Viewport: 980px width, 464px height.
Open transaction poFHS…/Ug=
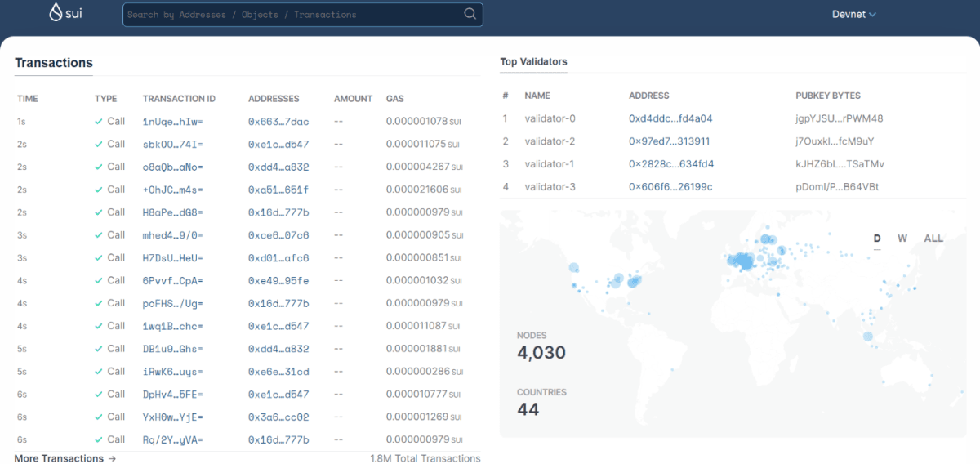tap(172, 303)
